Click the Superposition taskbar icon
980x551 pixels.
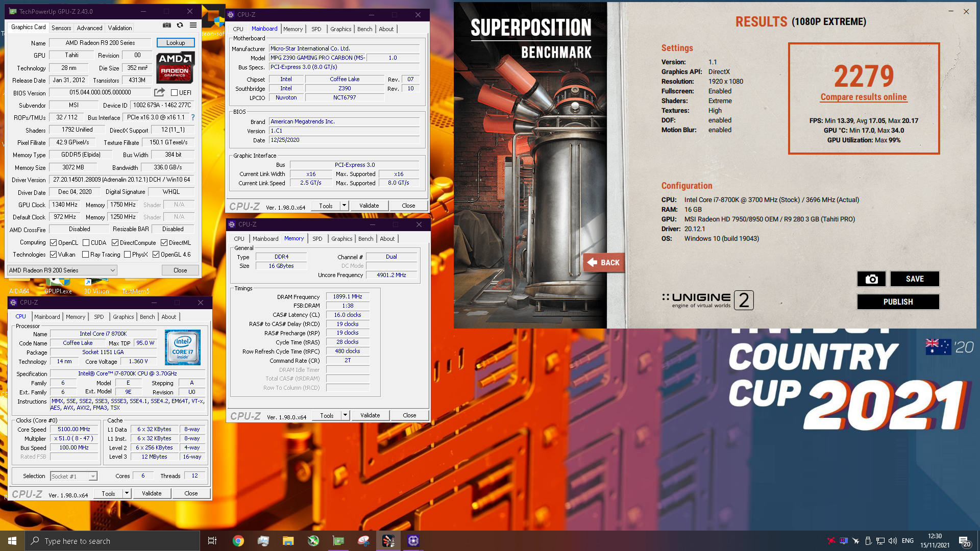point(388,541)
